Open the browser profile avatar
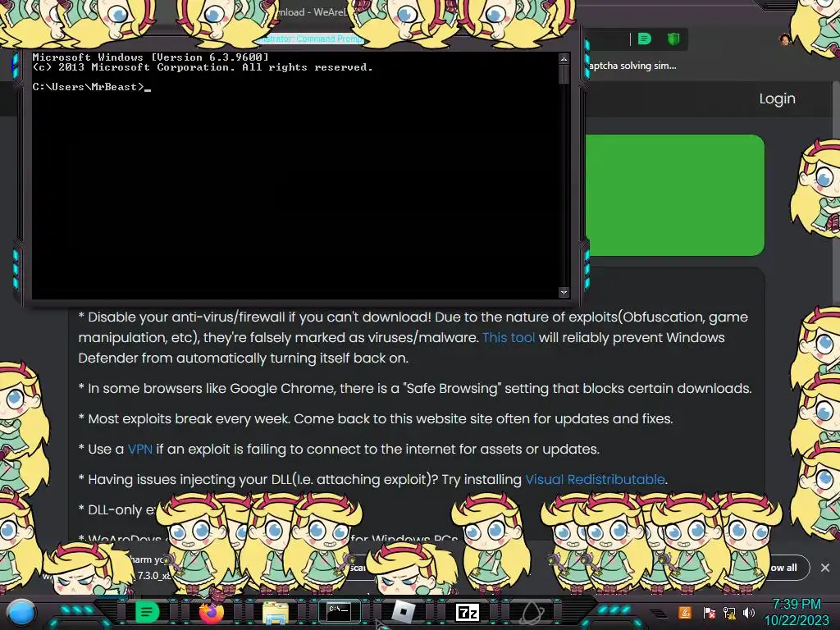 point(785,39)
